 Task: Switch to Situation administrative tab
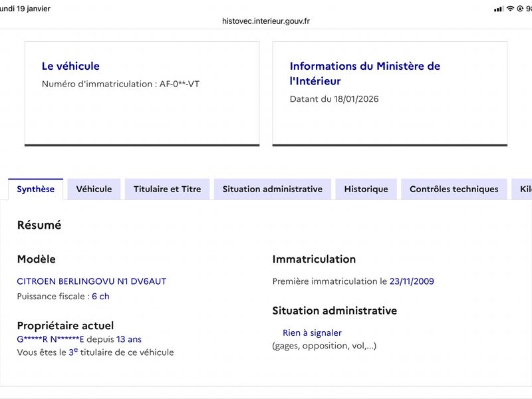(273, 190)
